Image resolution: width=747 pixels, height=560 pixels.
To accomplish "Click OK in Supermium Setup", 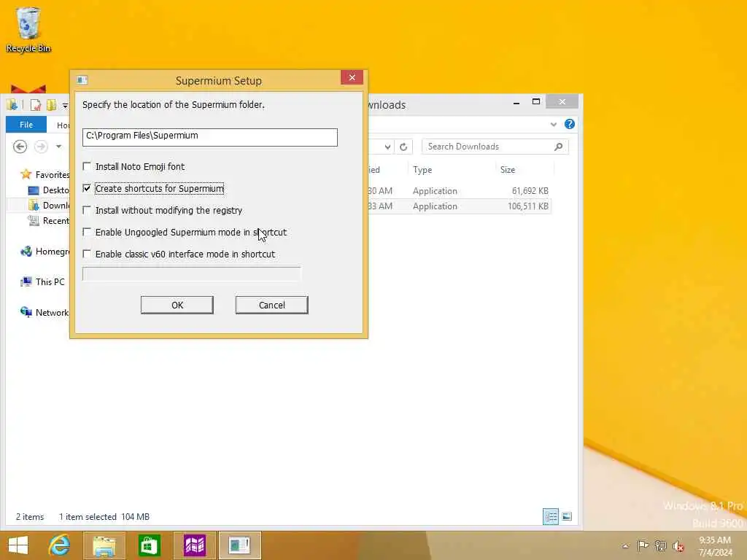I will [177, 305].
